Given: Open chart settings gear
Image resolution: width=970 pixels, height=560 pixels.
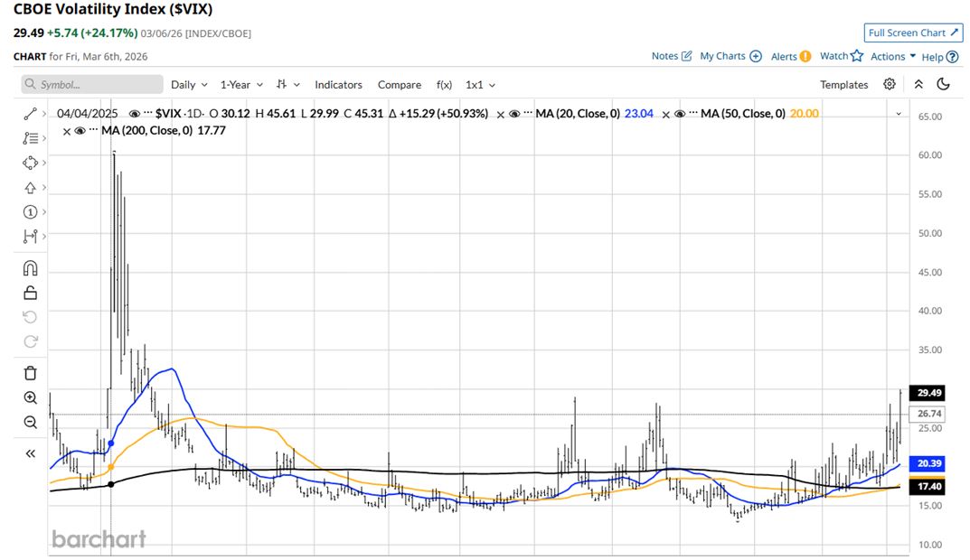Looking at the screenshot, I should pos(889,83).
